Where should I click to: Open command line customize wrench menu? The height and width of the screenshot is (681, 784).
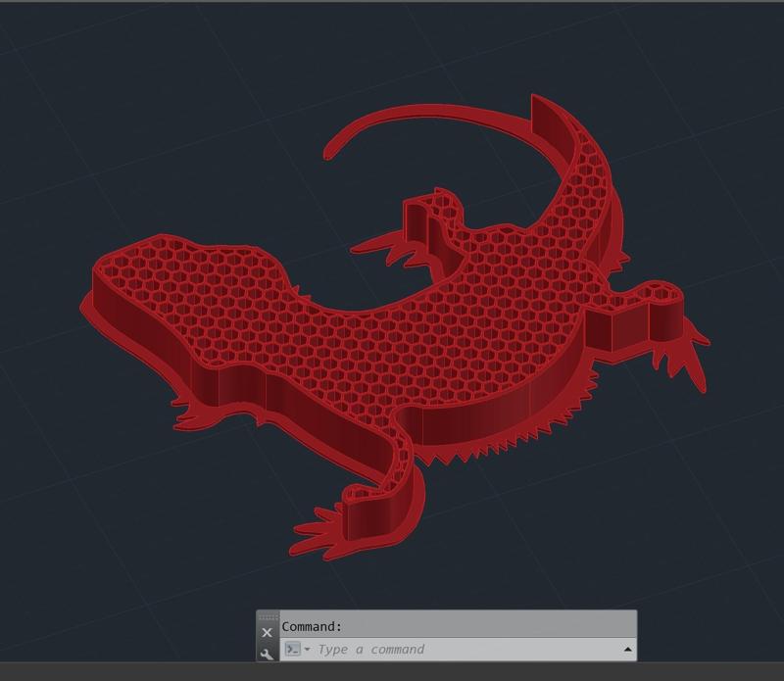[267, 654]
